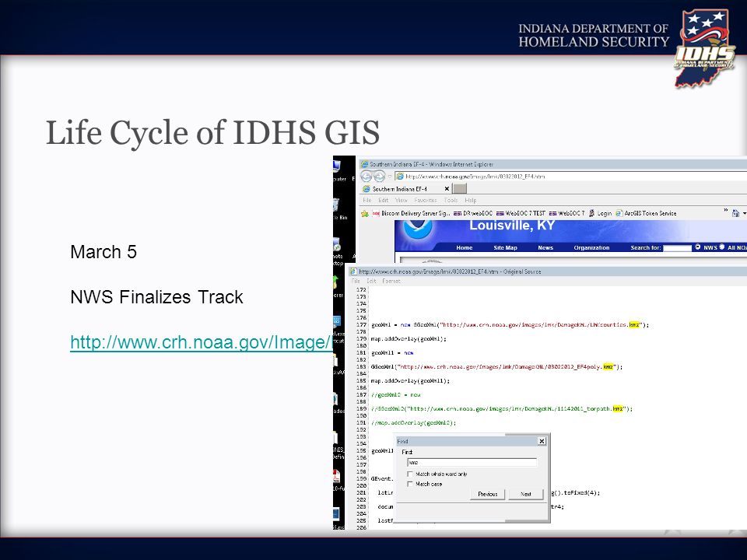Image resolution: width=747 pixels, height=560 pixels.
Task: Enable 'Match whole word only' checkbox
Action: click(410, 474)
